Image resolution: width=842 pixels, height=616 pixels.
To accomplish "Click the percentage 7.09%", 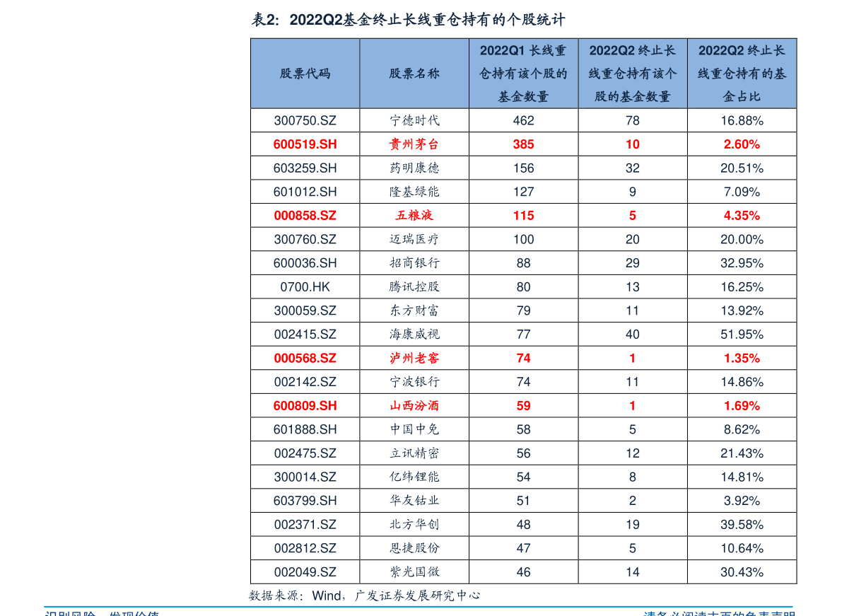I will click(742, 192).
